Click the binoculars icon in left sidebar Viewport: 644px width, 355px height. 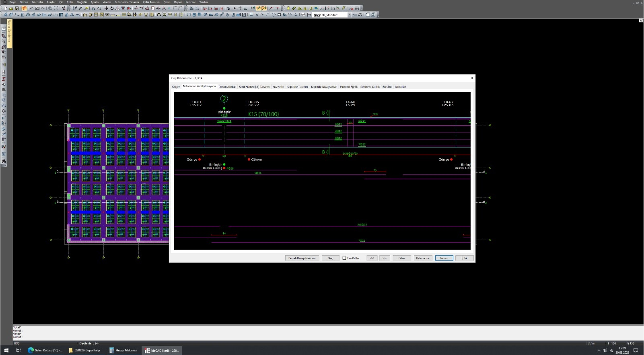[x=4, y=161]
